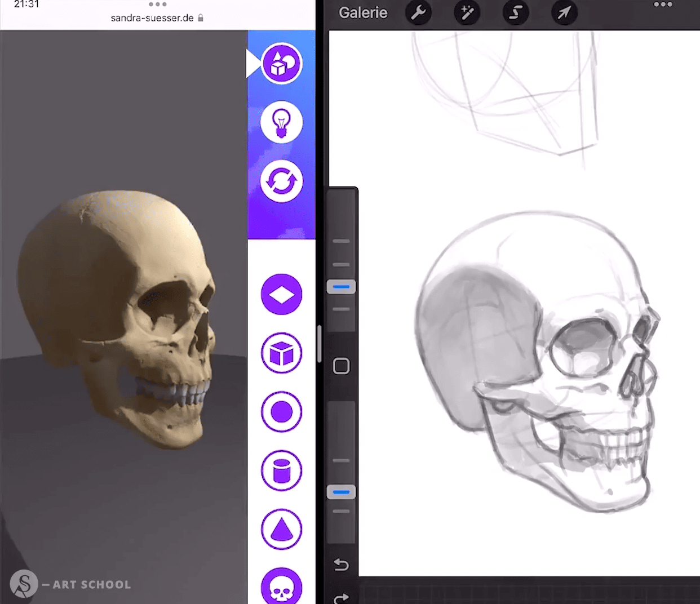The width and height of the screenshot is (700, 604).
Task: Open the 3D shapes category icon
Action: click(282, 64)
